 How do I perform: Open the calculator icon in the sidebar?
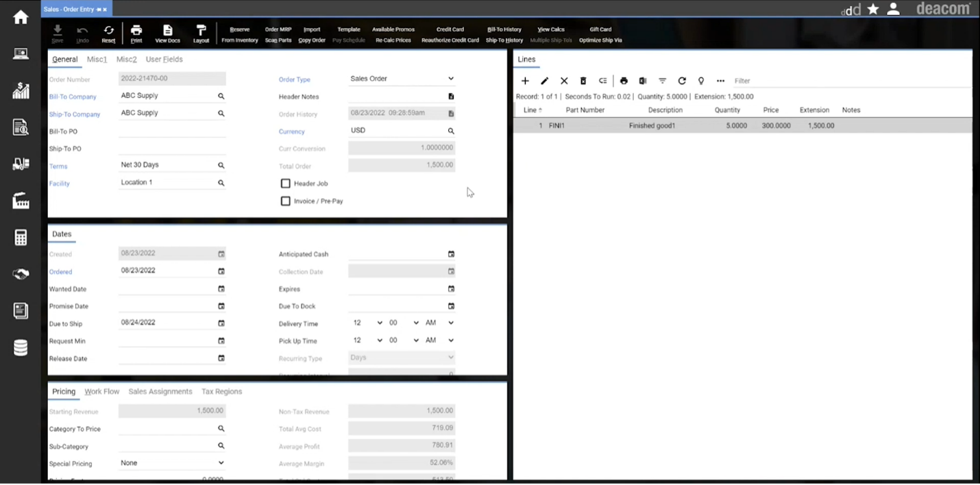tap(20, 238)
